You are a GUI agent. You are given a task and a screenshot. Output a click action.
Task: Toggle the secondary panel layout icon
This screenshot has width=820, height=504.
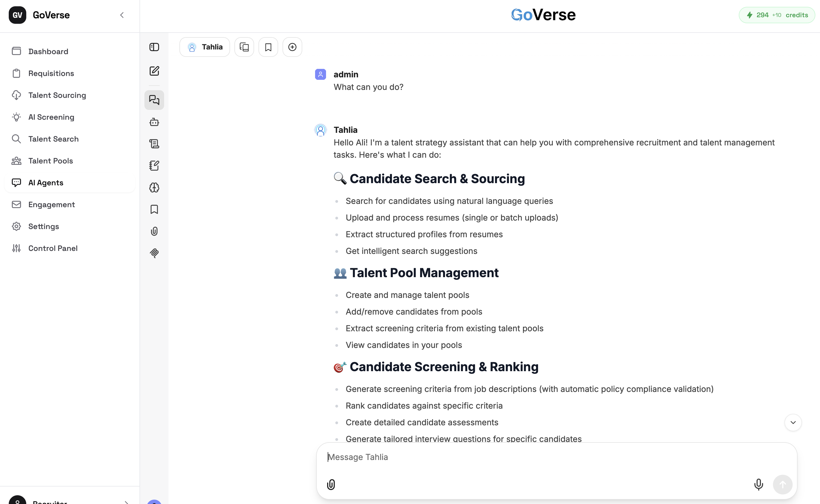[x=154, y=47]
